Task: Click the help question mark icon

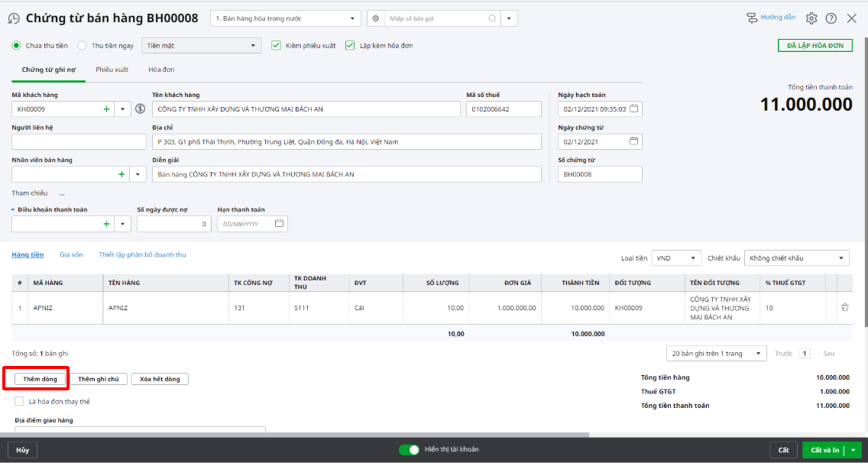Action: click(831, 18)
